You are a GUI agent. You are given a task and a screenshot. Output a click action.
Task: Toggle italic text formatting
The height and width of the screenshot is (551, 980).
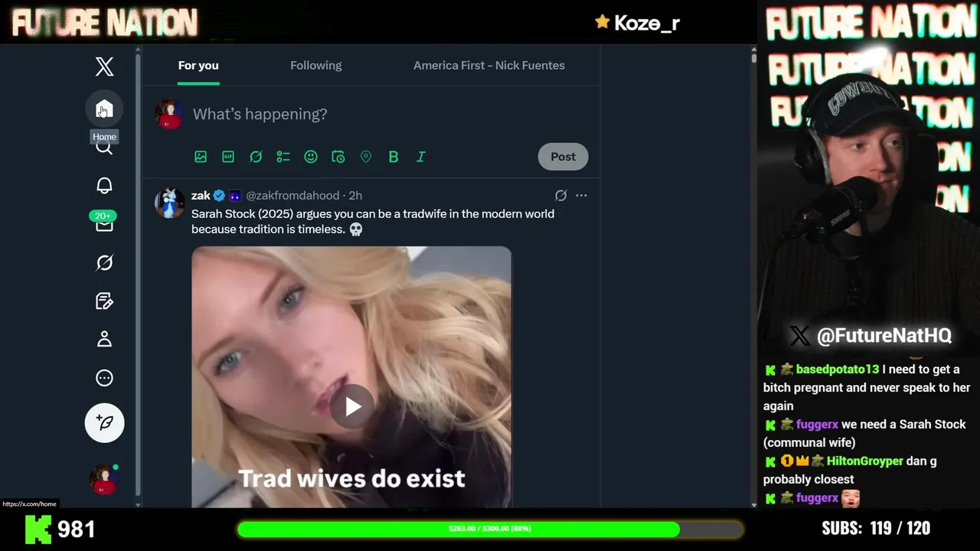tap(421, 156)
